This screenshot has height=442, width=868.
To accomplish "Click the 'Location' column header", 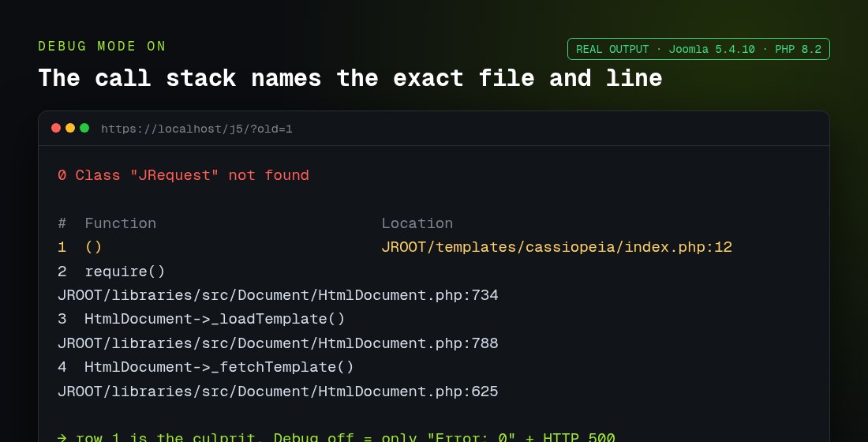I will click(417, 223).
